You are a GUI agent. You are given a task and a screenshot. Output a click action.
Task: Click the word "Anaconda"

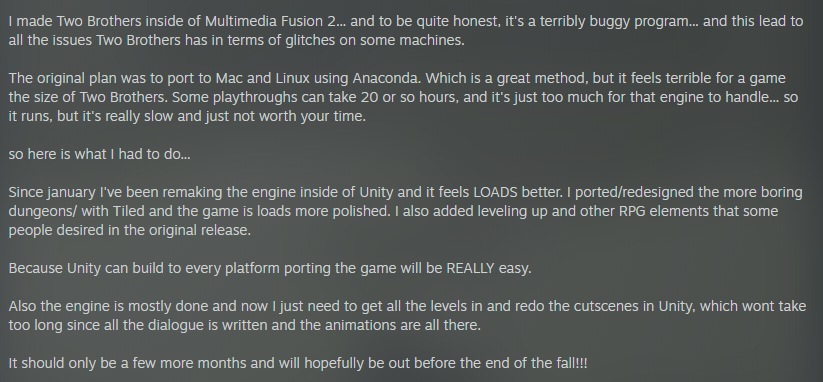[386, 78]
